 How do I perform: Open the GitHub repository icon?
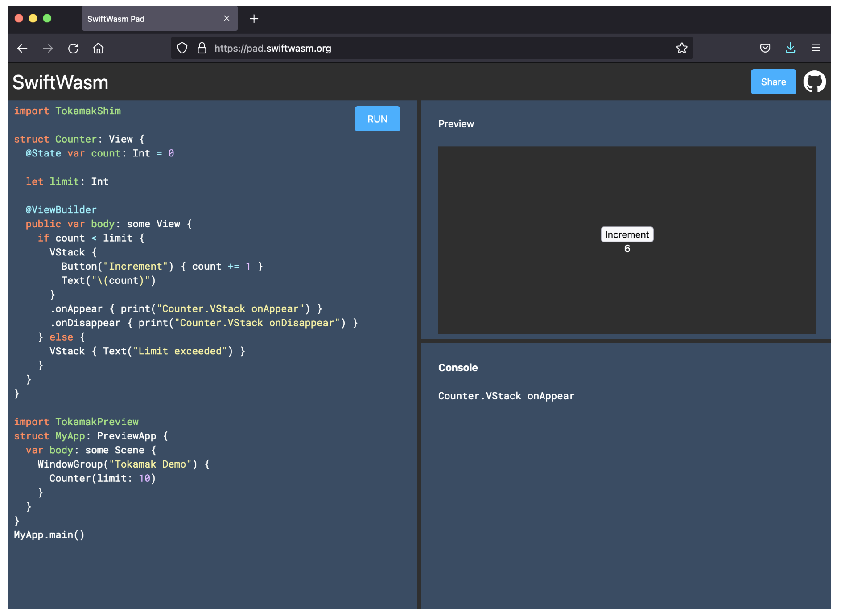tap(815, 82)
